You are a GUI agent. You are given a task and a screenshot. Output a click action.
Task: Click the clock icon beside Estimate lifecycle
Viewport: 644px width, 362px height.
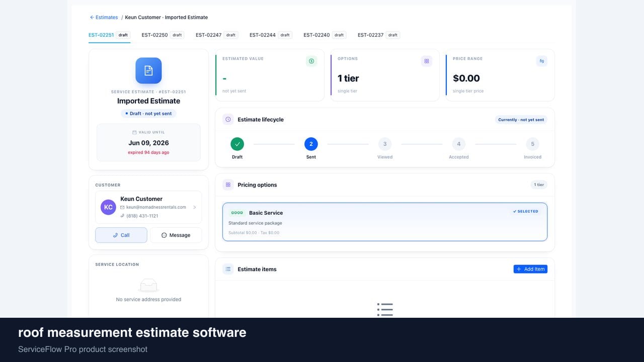228,120
